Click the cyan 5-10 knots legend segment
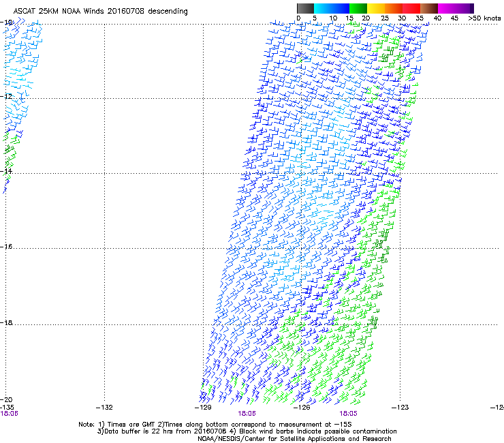Viewport: 504px width, 443px height. pos(323,8)
